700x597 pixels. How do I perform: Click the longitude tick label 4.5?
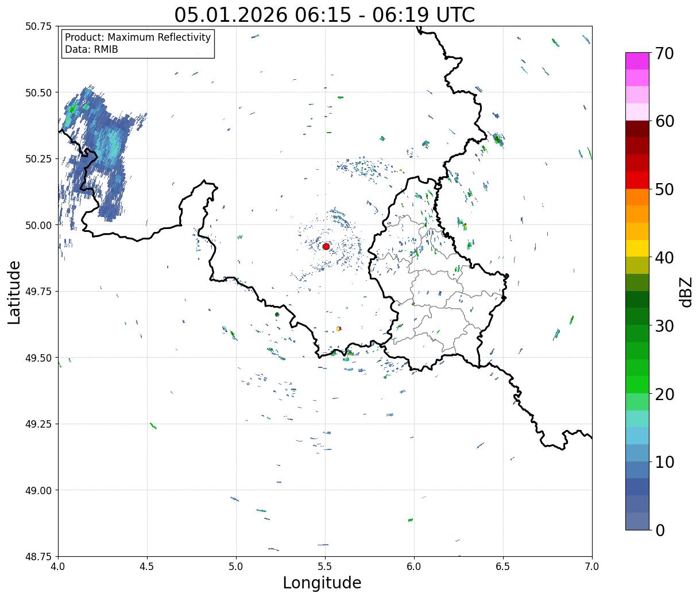[147, 567]
